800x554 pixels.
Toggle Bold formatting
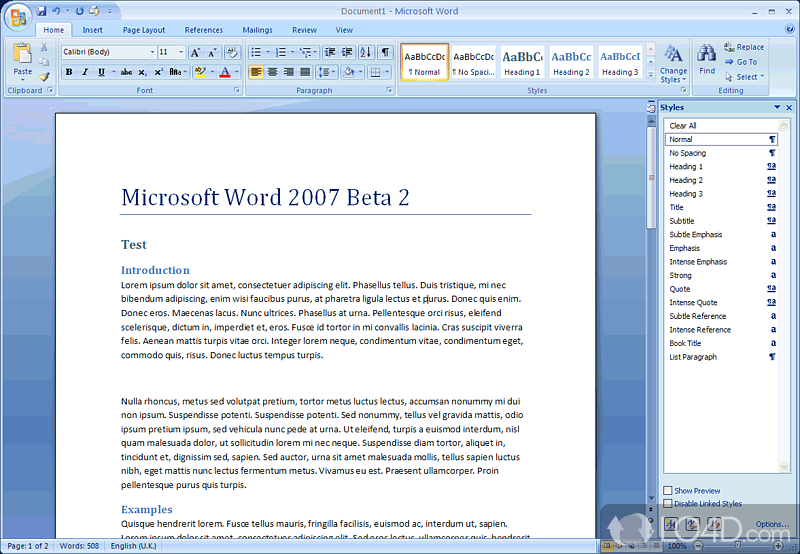[x=69, y=72]
